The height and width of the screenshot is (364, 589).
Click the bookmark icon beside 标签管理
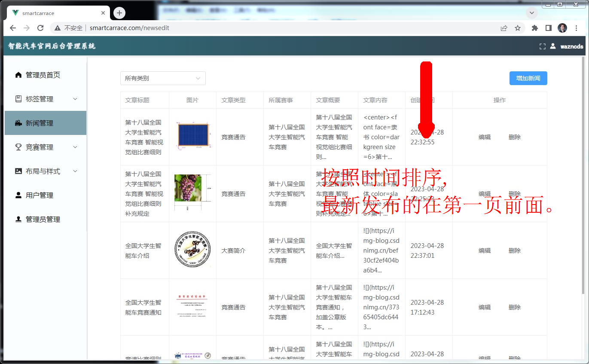18,99
